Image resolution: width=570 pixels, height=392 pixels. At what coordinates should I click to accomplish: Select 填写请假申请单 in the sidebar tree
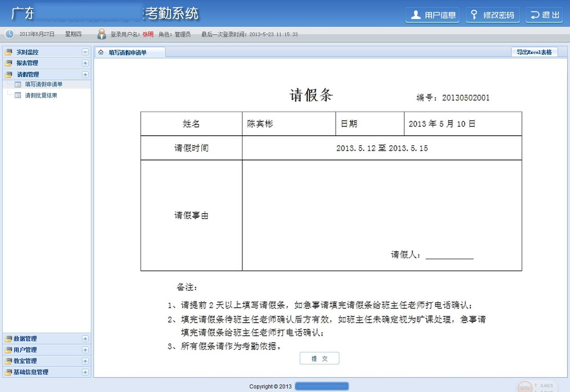click(44, 84)
